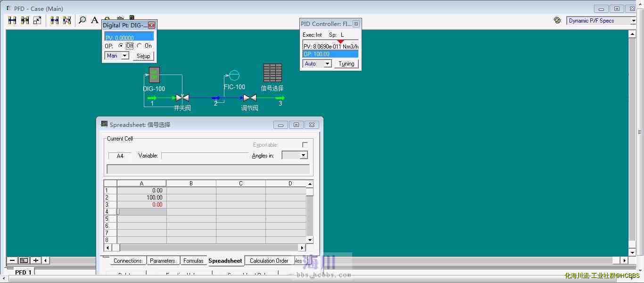Select the 调节阀 control valve symbol
The height and width of the screenshot is (283, 644).
249,98
